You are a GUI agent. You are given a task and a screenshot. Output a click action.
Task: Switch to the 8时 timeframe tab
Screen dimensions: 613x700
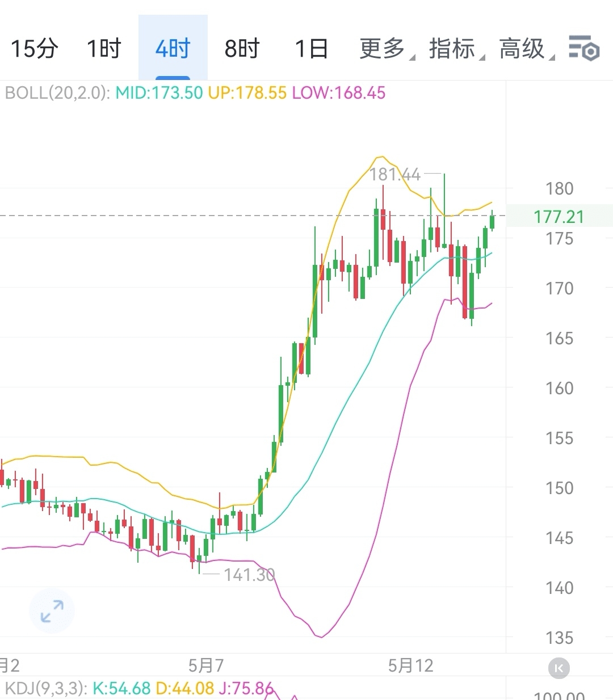(242, 49)
